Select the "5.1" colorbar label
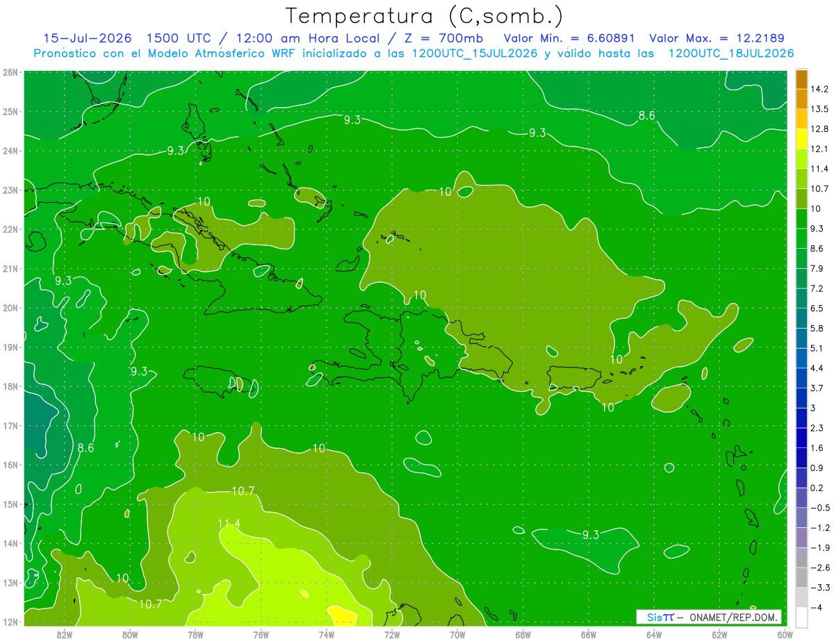The image size is (834, 644). point(817,348)
